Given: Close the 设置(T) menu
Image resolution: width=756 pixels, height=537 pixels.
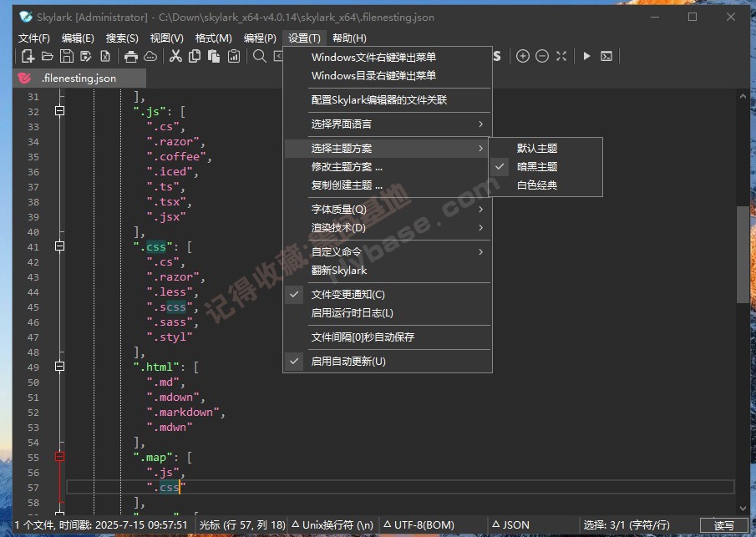Looking at the screenshot, I should [x=304, y=38].
